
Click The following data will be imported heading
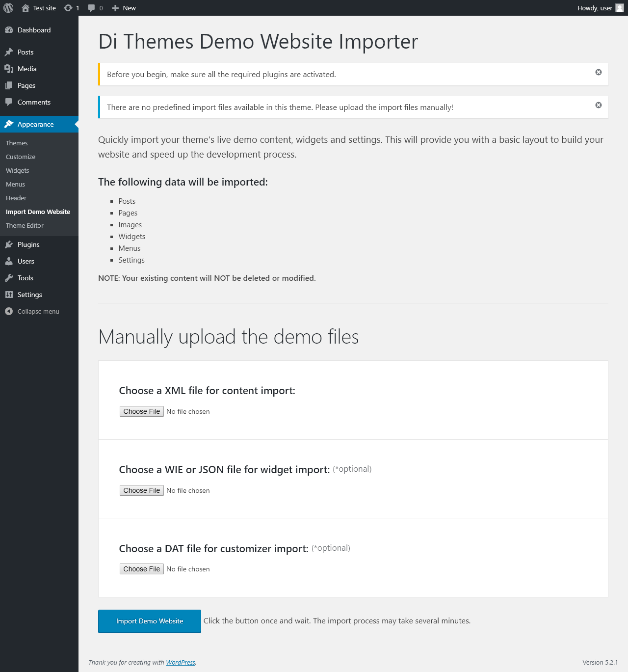183,182
